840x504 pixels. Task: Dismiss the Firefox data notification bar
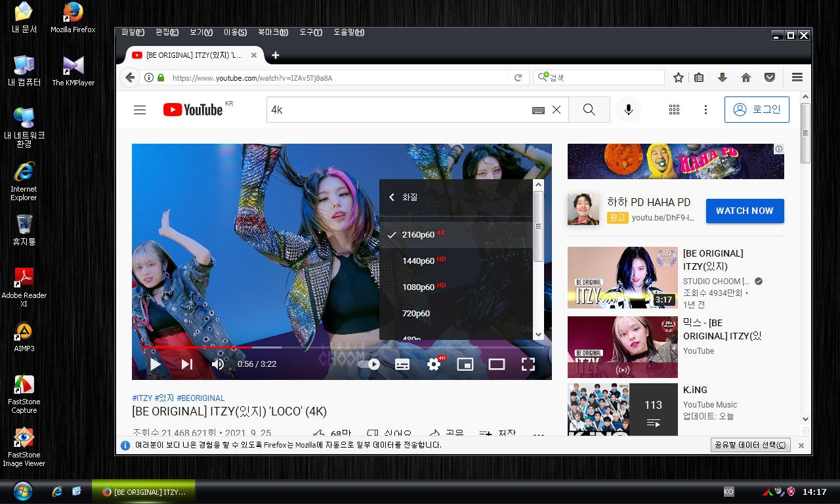[x=801, y=445]
